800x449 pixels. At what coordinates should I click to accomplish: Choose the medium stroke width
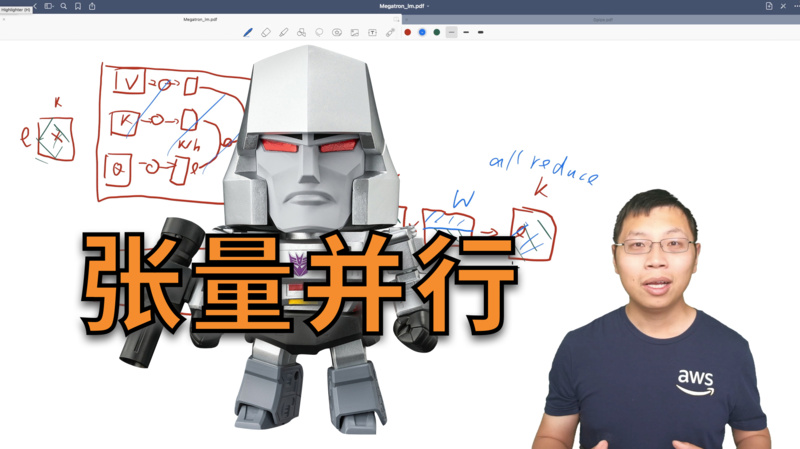466,32
